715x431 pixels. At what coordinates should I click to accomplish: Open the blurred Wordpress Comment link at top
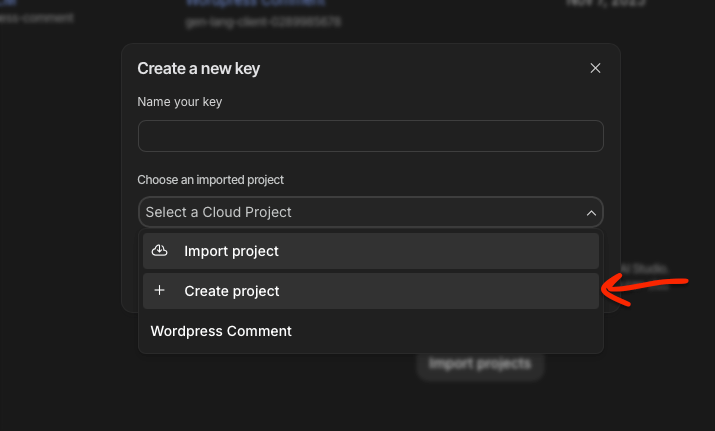pyautogui.click(x=255, y=3)
